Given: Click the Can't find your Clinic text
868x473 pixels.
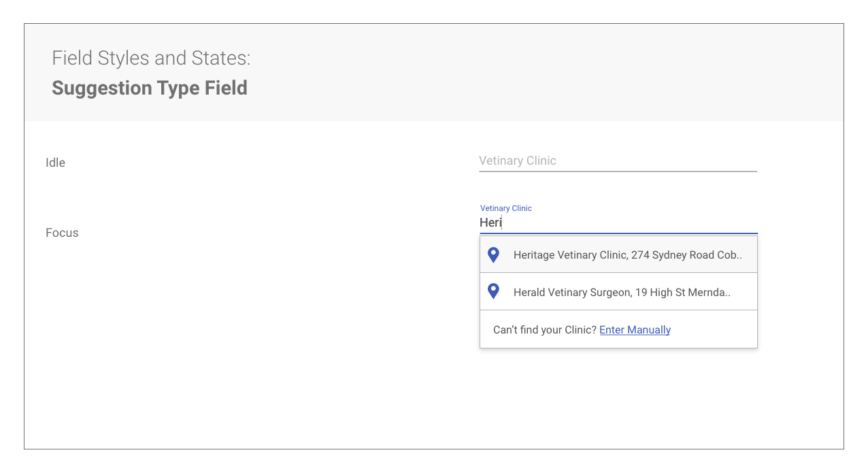Looking at the screenshot, I should 545,329.
